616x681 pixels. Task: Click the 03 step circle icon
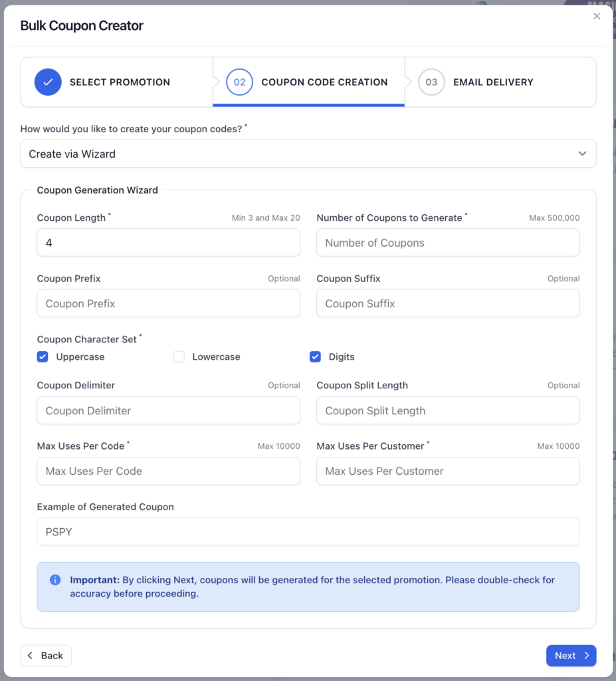click(x=431, y=82)
